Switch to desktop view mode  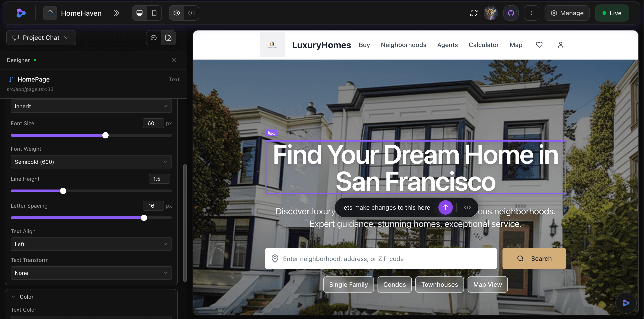(x=139, y=13)
